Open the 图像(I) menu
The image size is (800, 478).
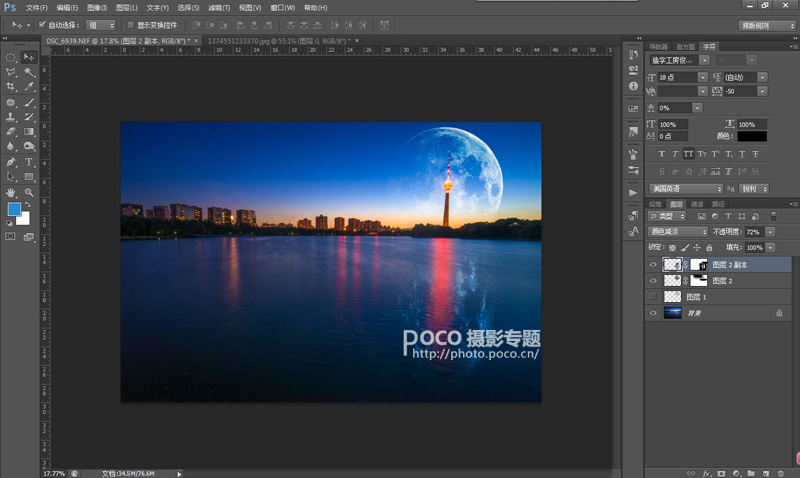pyautogui.click(x=97, y=8)
